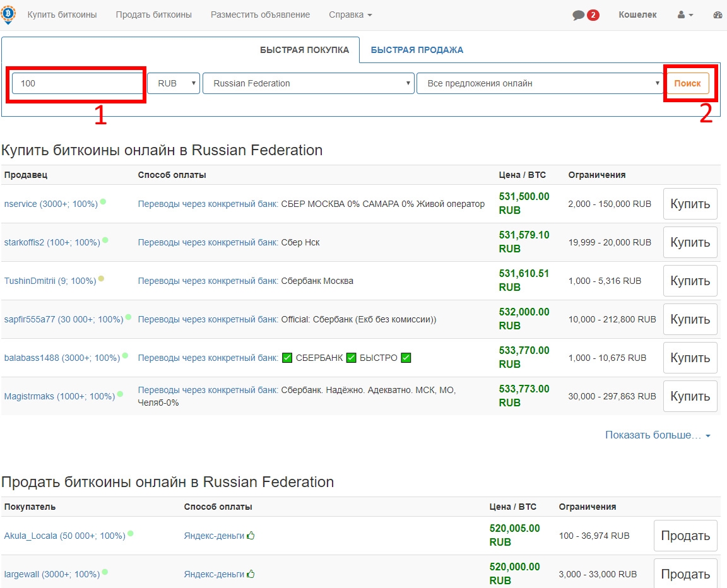727x588 pixels.
Task: Open sapfir555a77 seller profile link
Action: click(64, 319)
